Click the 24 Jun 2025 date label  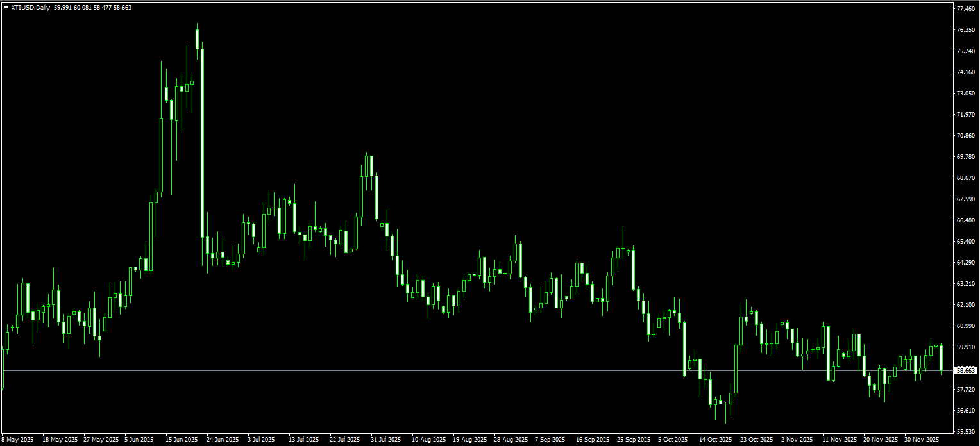pyautogui.click(x=223, y=440)
